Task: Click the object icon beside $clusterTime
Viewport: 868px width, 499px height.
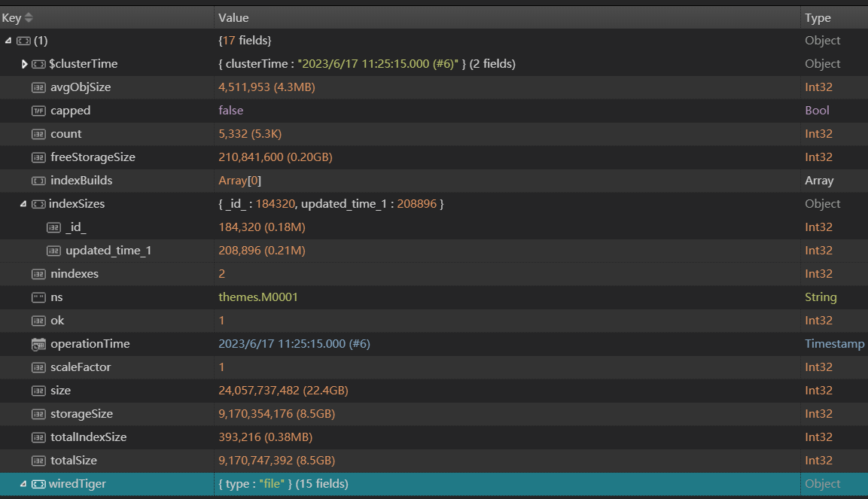Action: (38, 64)
